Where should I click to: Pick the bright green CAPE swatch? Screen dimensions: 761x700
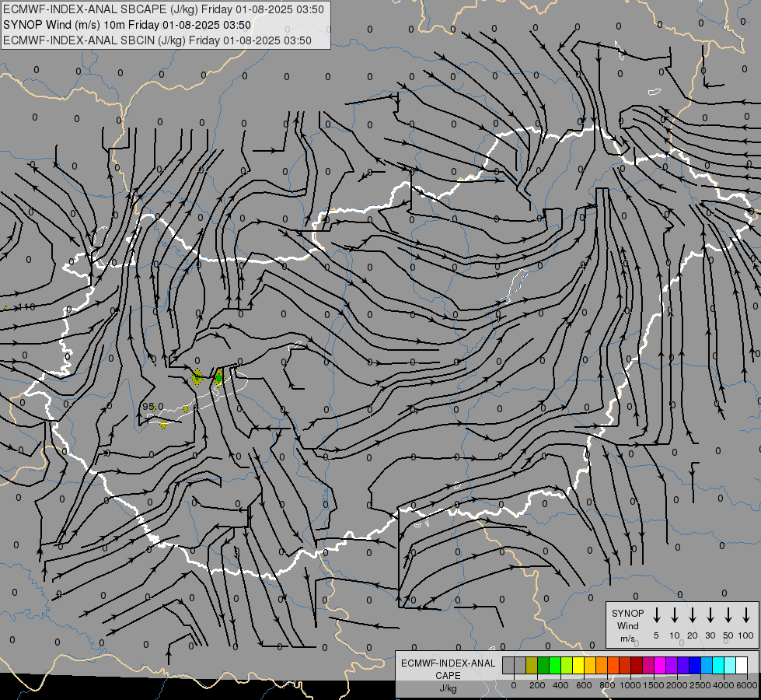(x=555, y=665)
